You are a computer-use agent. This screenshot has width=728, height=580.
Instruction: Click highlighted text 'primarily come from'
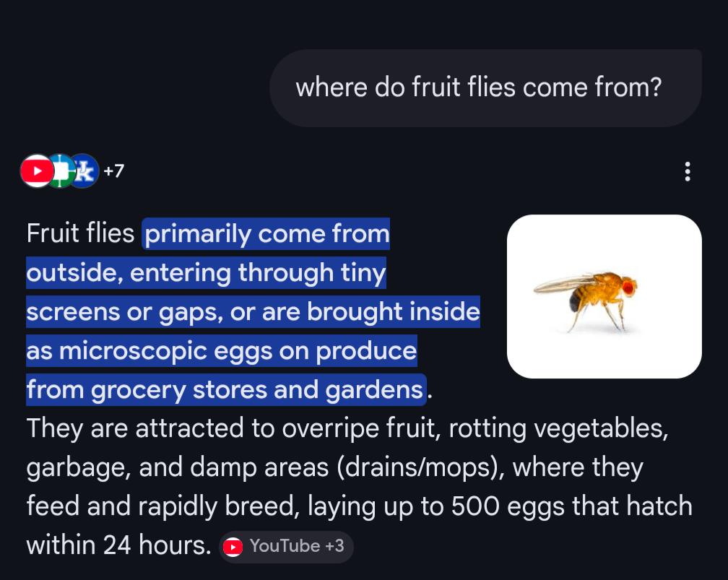click(x=266, y=234)
